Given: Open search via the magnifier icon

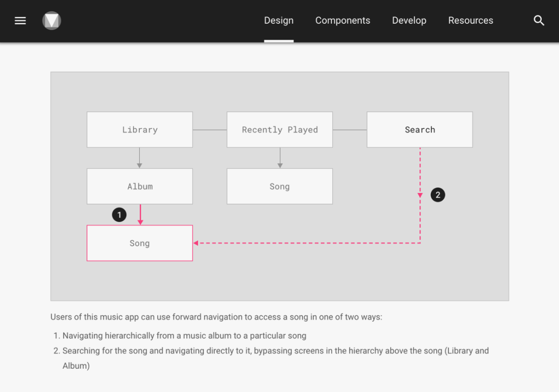Looking at the screenshot, I should coord(539,21).
